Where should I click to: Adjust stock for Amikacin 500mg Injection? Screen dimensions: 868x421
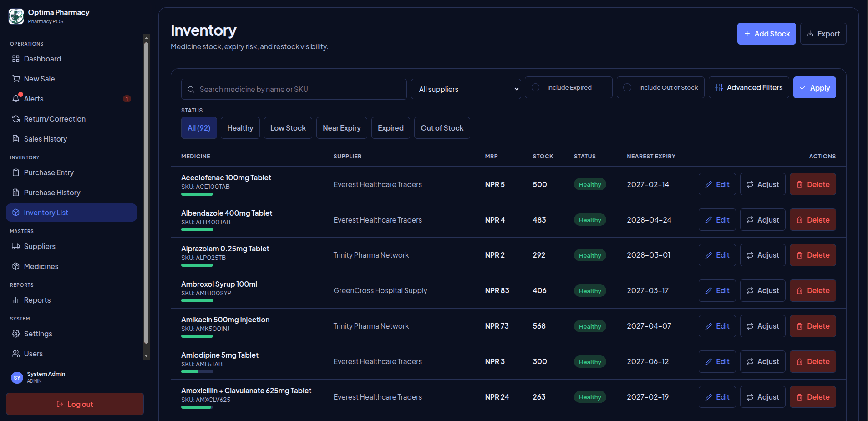[762, 326]
